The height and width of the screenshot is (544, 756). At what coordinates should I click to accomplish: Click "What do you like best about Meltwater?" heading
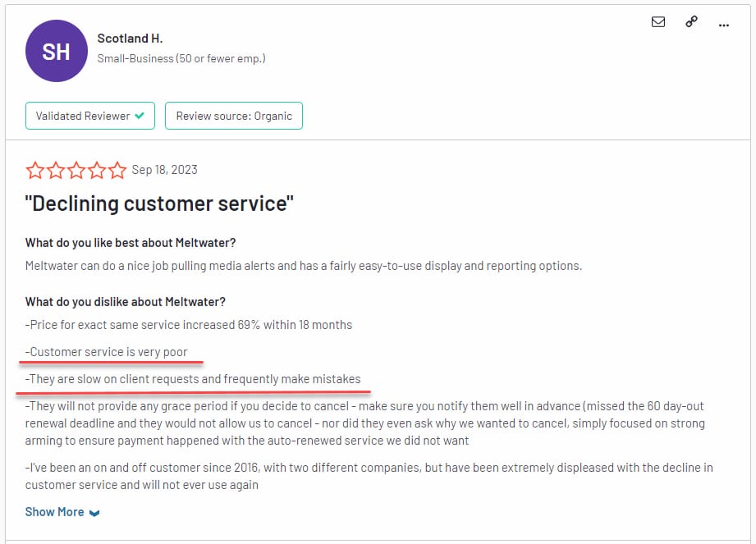point(131,242)
